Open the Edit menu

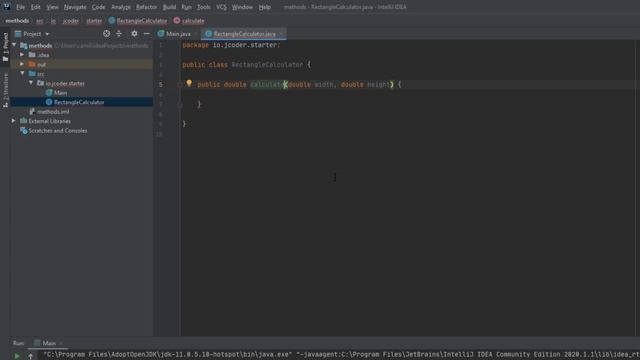pos(36,7)
